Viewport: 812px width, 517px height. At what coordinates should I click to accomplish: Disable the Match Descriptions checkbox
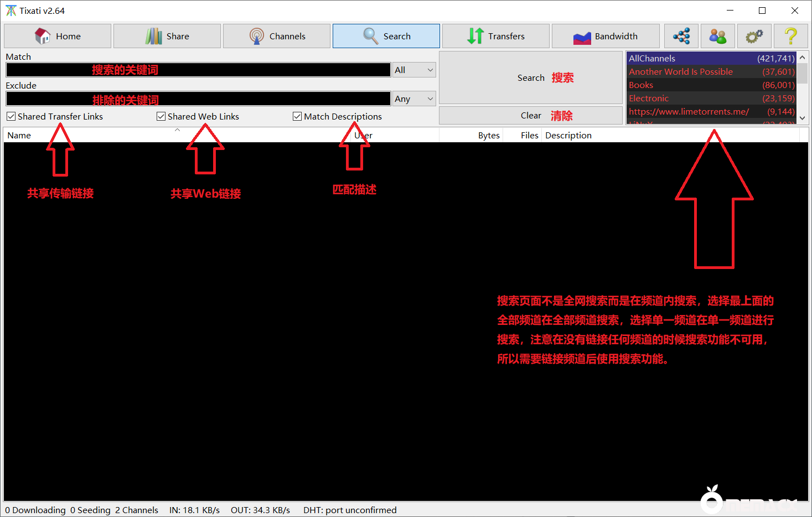click(x=297, y=116)
